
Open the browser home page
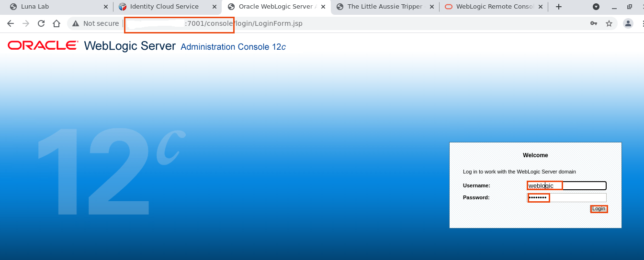coord(56,23)
